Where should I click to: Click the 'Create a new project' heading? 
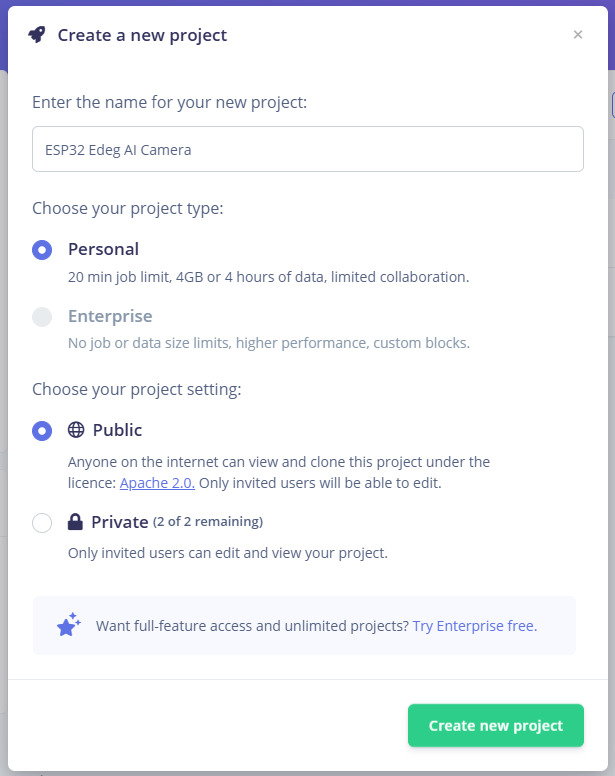pyautogui.click(x=142, y=35)
